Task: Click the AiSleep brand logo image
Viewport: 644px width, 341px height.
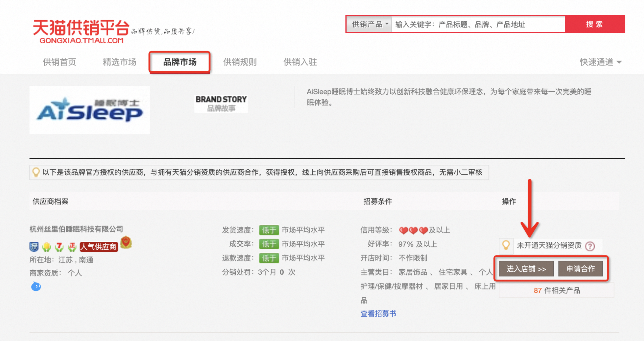Action: [x=90, y=110]
